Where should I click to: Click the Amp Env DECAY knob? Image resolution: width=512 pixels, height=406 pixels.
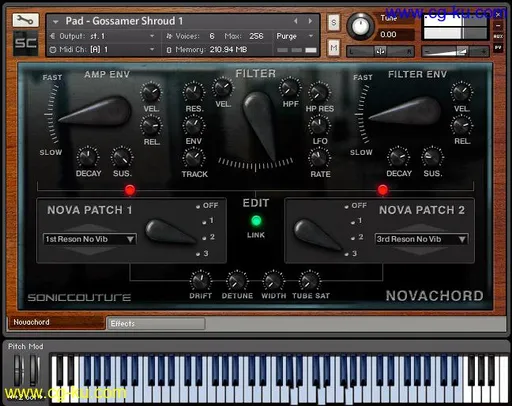pos(88,157)
